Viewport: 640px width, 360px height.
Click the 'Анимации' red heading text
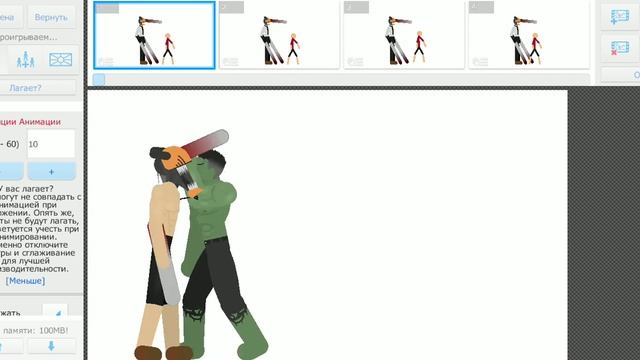39,122
